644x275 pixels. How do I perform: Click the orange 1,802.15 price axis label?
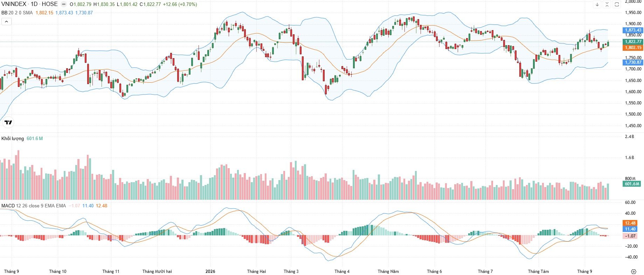coord(633,48)
